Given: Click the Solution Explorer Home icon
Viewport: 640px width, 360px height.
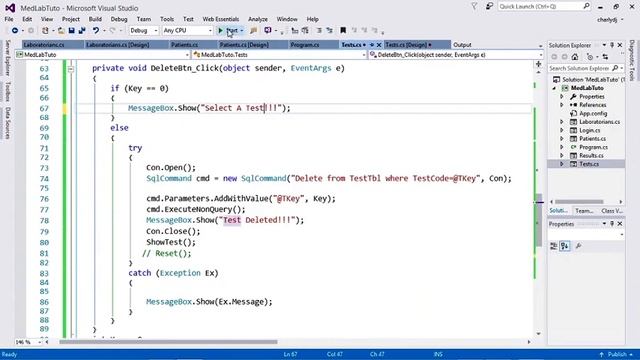Looking at the screenshot, I should click(x=575, y=57).
